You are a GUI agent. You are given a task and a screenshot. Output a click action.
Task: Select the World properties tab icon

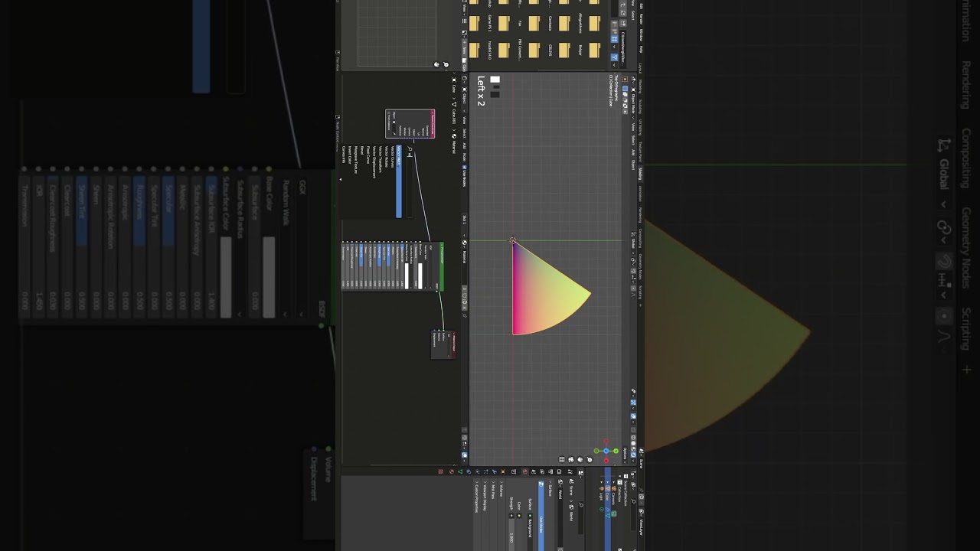click(525, 471)
